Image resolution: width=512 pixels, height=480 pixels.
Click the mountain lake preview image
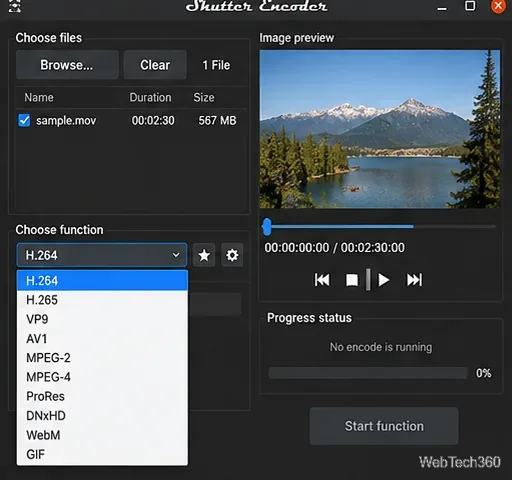click(380, 129)
